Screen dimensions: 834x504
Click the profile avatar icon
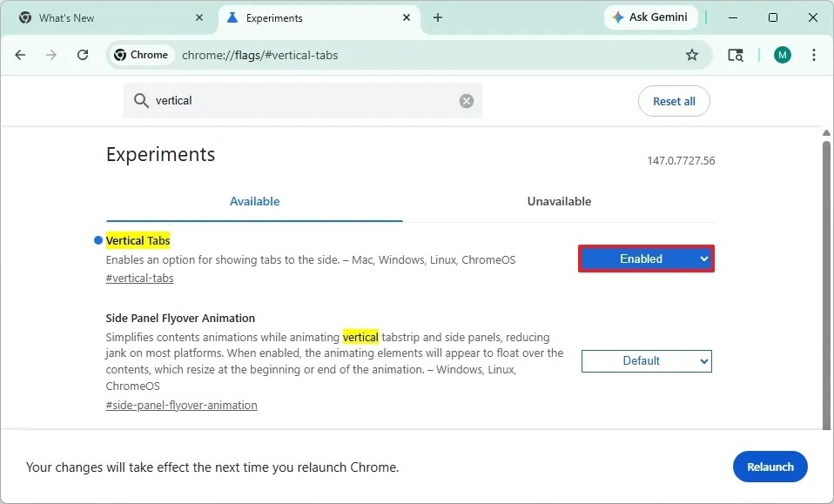click(782, 54)
